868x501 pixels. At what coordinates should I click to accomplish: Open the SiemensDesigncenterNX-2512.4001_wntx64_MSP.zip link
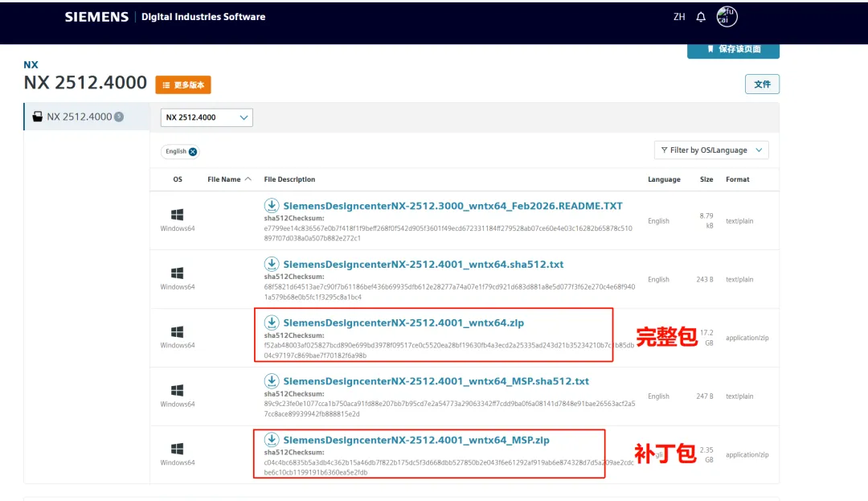[416, 440]
